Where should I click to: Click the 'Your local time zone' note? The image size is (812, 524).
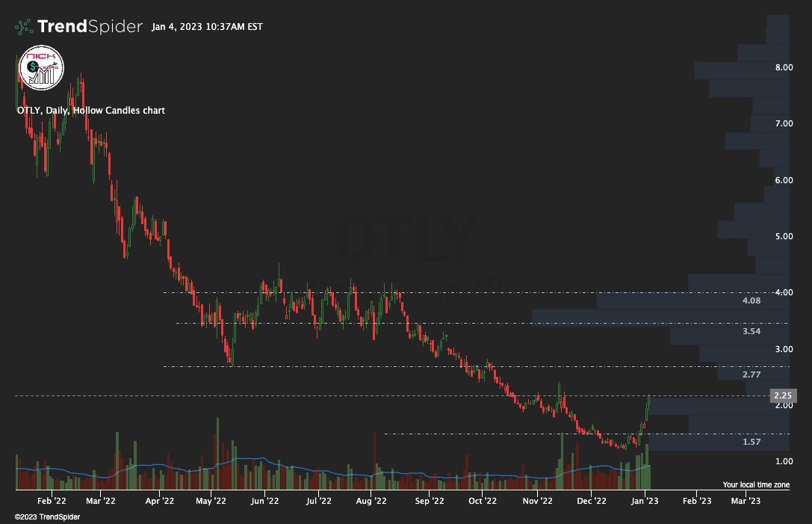tap(756, 484)
